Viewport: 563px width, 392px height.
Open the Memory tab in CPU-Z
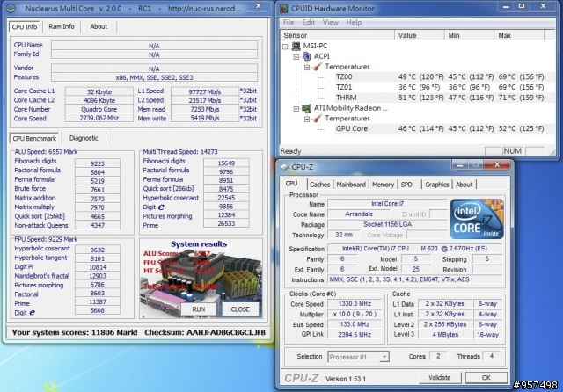[x=383, y=185]
